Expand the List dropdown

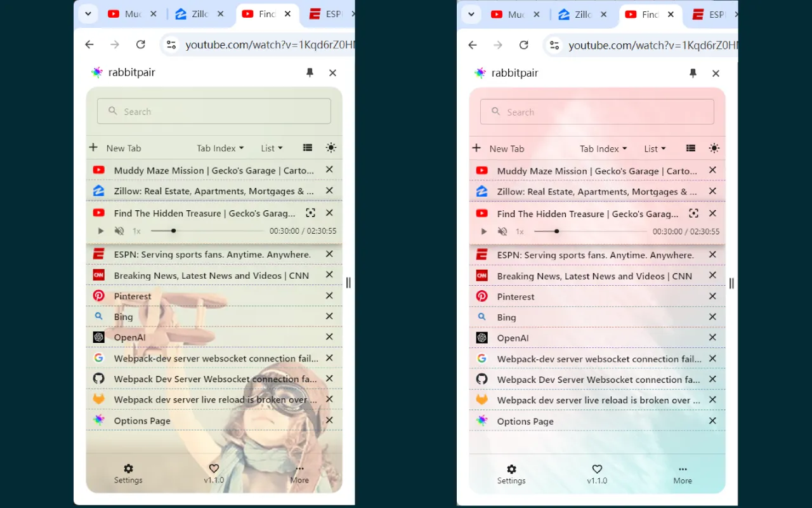272,147
